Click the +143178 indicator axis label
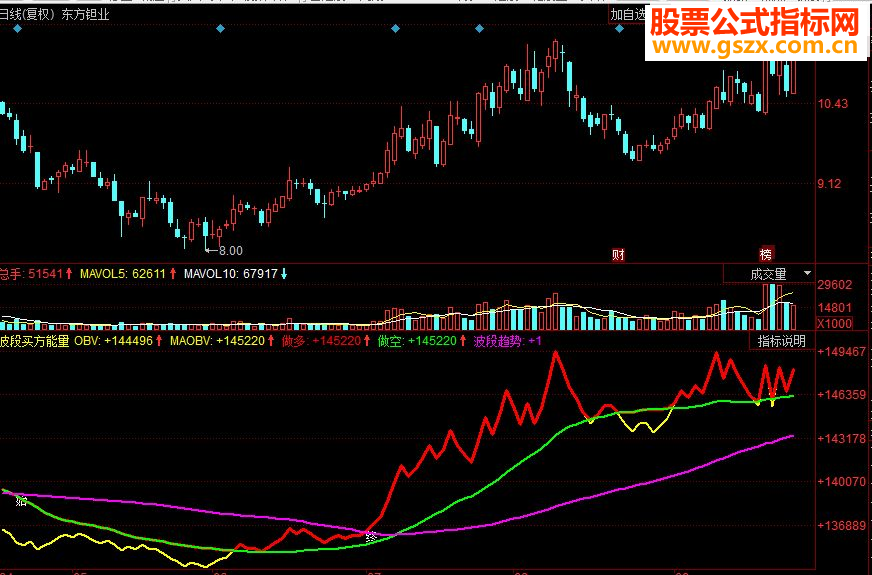Image resolution: width=872 pixels, height=575 pixels. tap(841, 439)
